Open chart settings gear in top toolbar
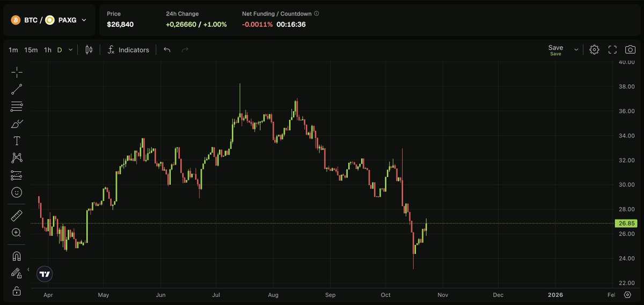The image size is (644, 305). [594, 50]
